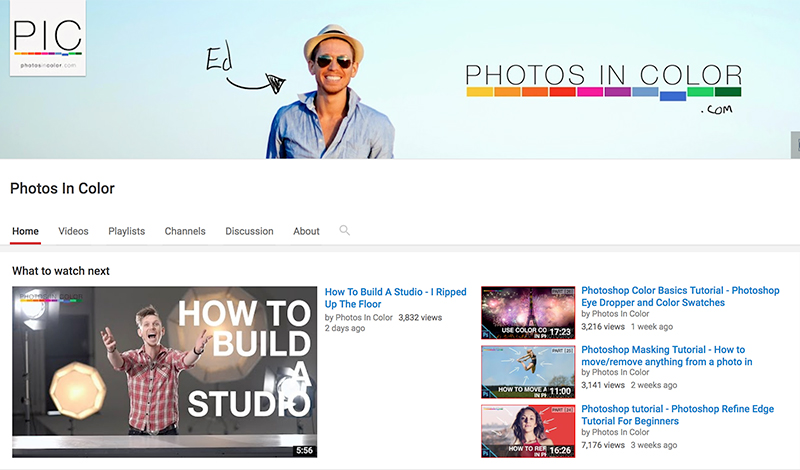Click the '3,832 views' text
Screen dimensions: 800x470
(420, 317)
